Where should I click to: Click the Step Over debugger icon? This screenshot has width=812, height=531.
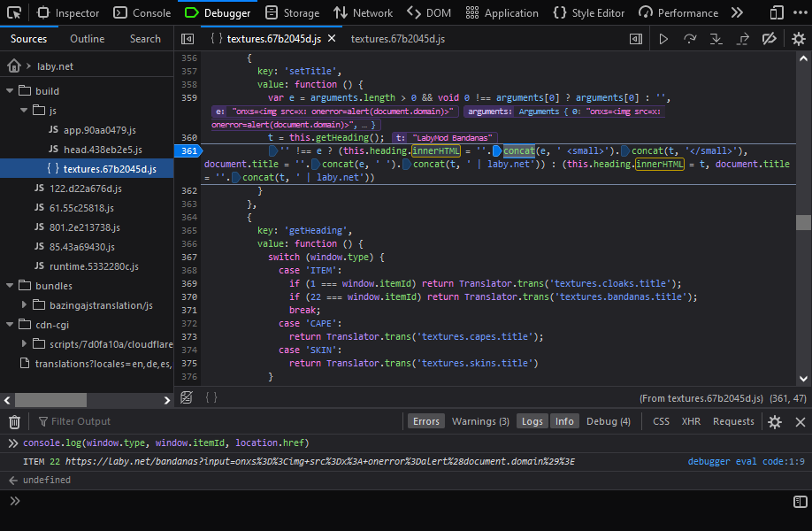click(x=690, y=39)
